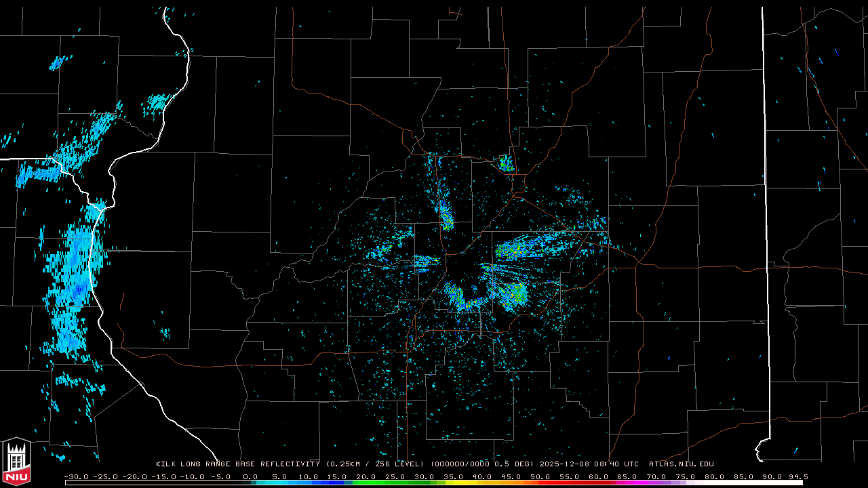Screen dimensions: 868x488
Task: Click the KILX Long Range Base Reflectivity title
Action: click(x=239, y=464)
